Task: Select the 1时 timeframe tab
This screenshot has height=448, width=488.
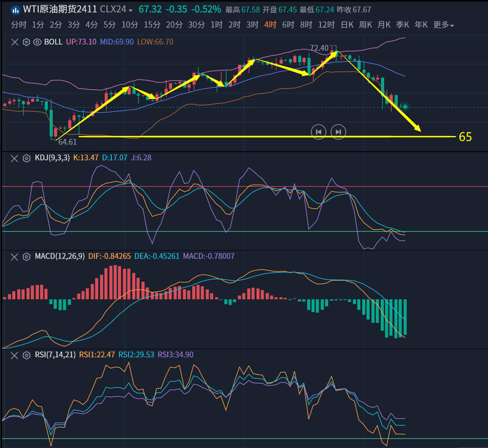Action: click(216, 25)
